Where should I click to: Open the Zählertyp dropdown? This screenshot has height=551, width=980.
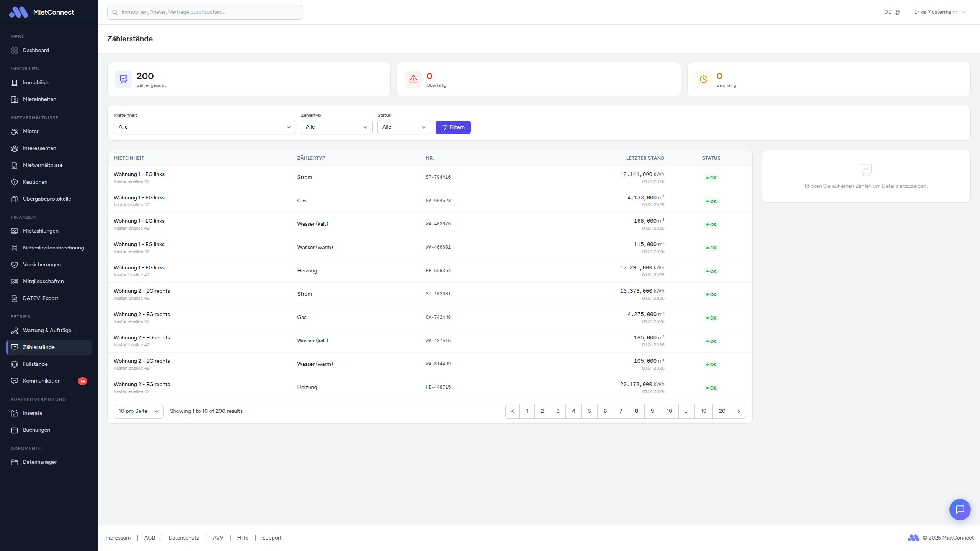tap(336, 127)
